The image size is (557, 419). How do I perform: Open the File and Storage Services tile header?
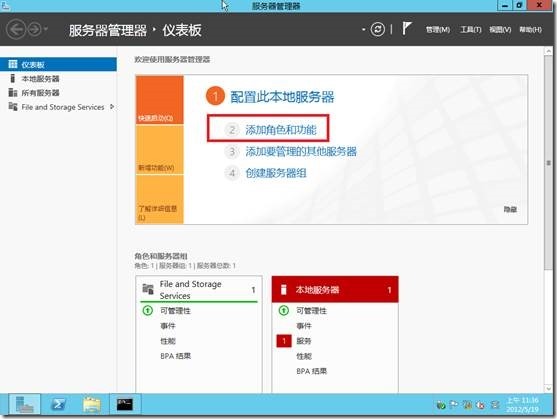199,290
